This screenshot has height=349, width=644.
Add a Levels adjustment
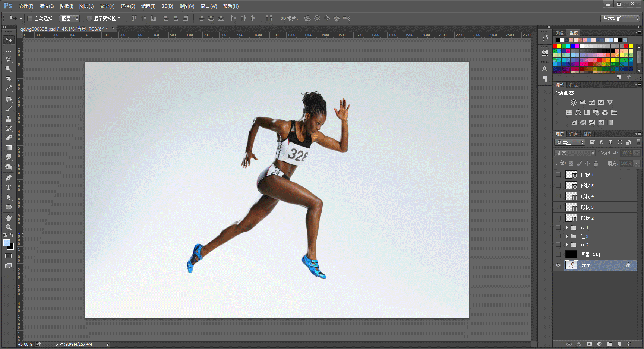point(583,103)
